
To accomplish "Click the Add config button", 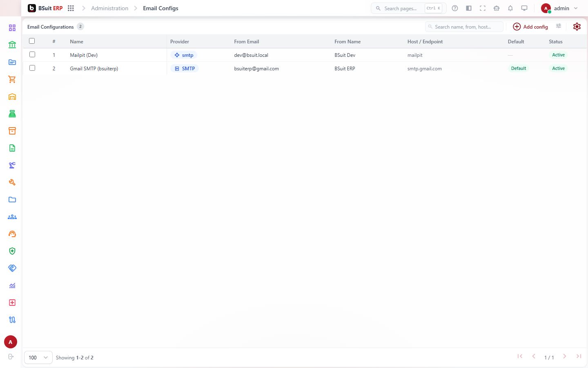I will [530, 27].
